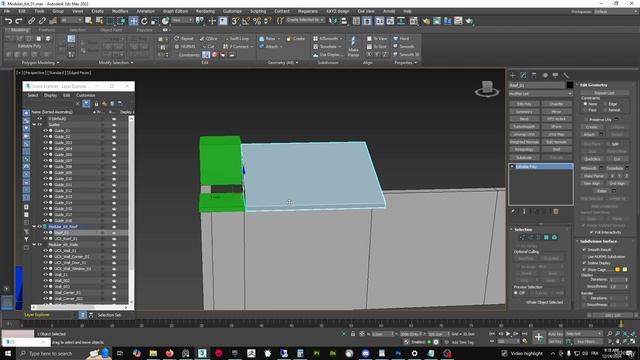The image size is (640, 360).
Task: Open the Hierarchy tab of the command panel
Action: 534,75
